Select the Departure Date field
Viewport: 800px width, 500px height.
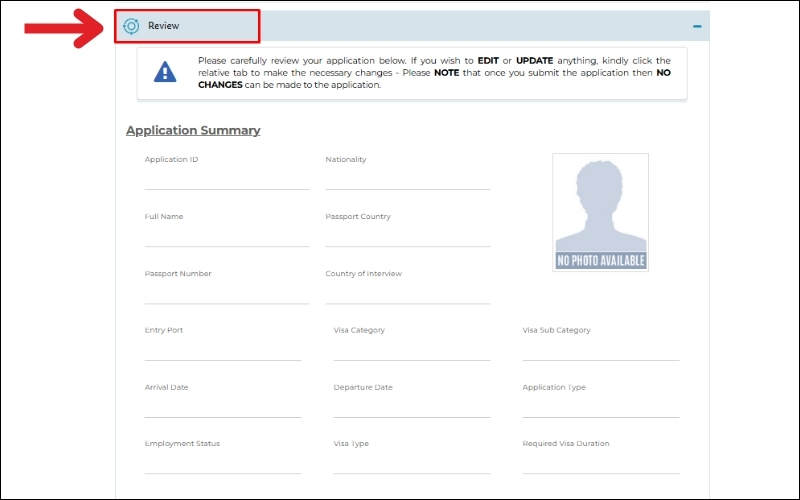[x=411, y=406]
